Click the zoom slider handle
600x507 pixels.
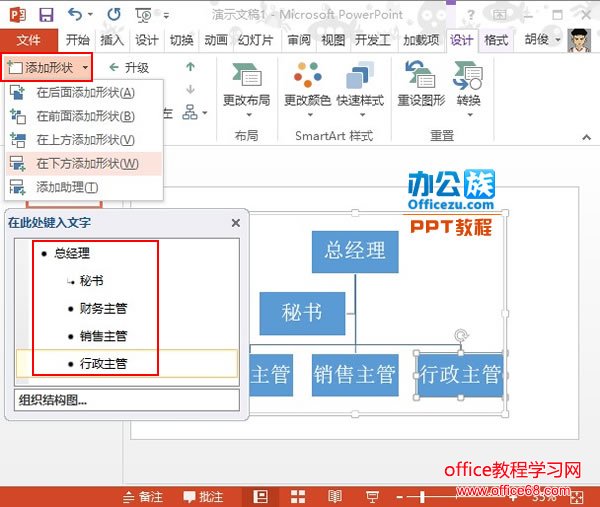coord(422,497)
